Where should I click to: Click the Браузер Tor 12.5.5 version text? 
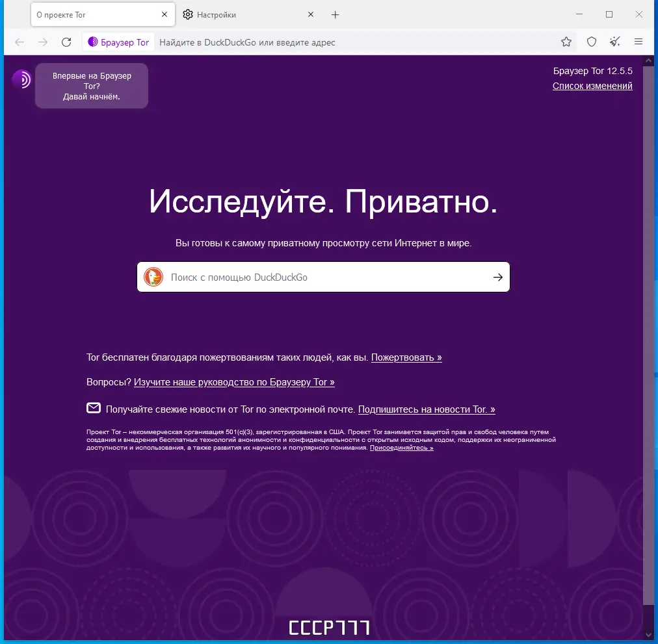592,71
